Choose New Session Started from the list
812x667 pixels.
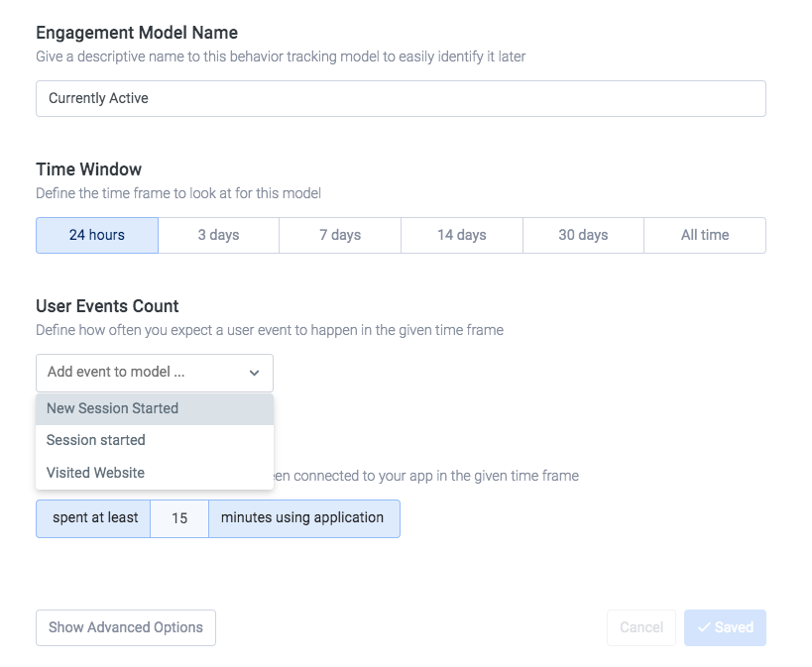click(155, 408)
